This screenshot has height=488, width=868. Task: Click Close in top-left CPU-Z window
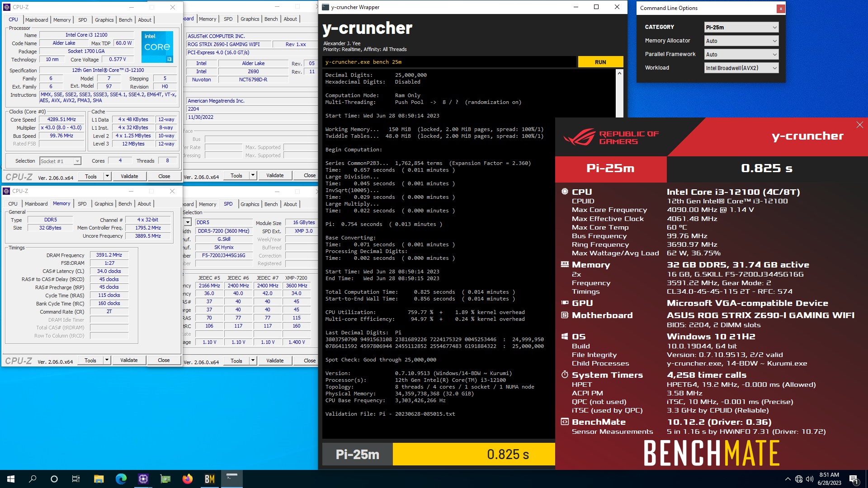164,176
